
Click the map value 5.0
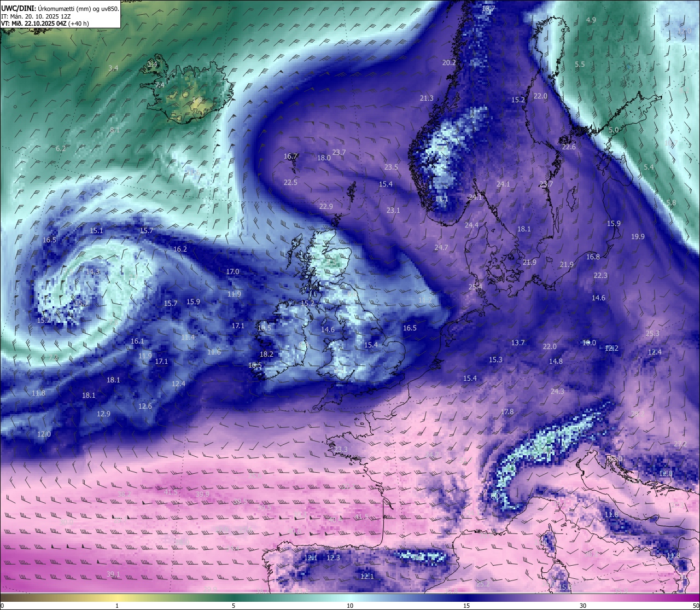(614, 130)
